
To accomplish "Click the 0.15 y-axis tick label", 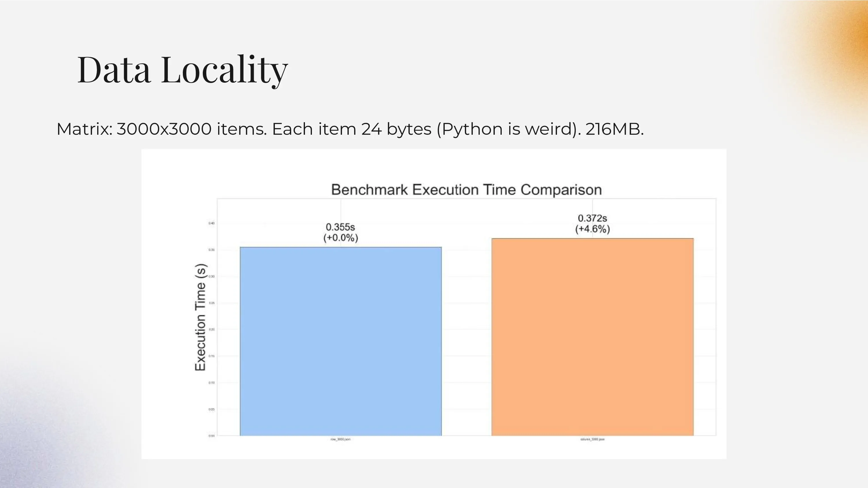I will coord(211,356).
